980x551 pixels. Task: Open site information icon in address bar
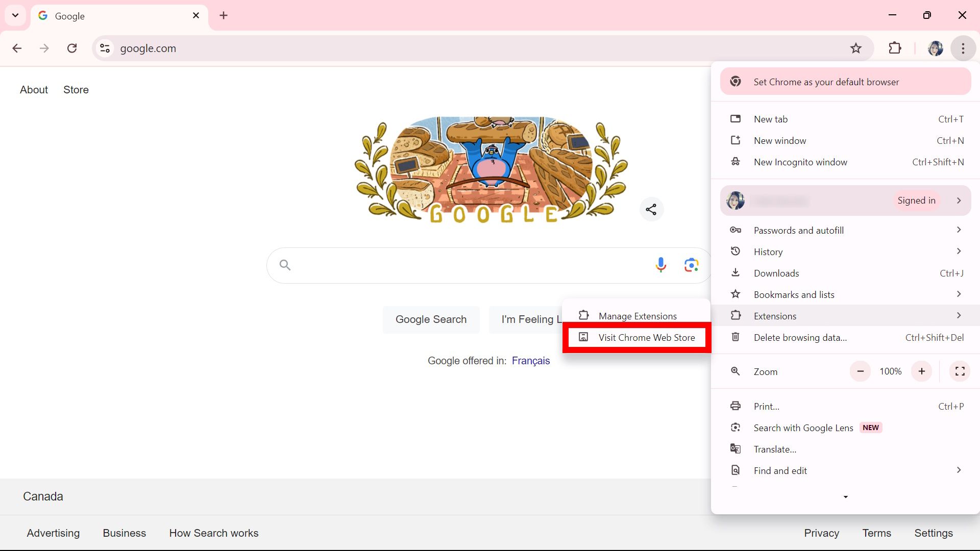pos(105,48)
